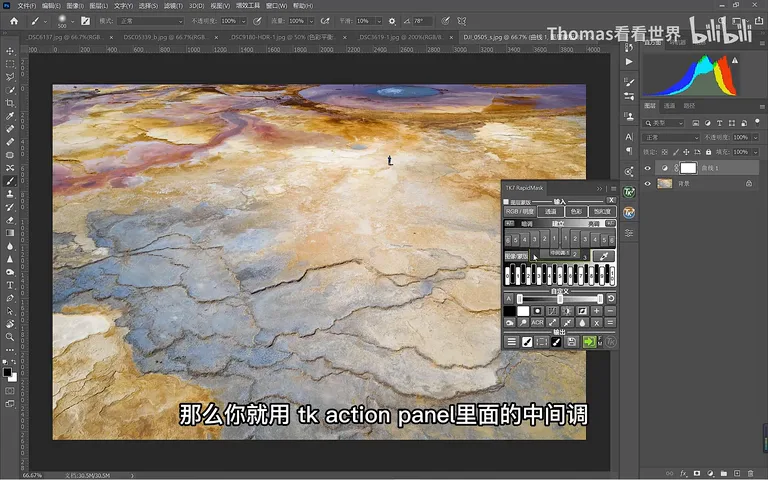Image resolution: width=768 pixels, height=480 pixels.
Task: Open the smoothing options gear
Action: point(392,21)
